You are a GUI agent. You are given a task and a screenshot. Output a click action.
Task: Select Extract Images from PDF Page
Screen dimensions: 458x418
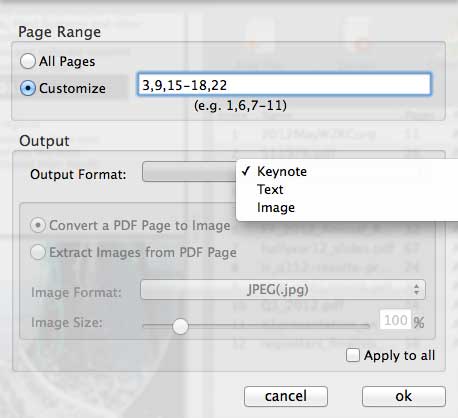[x=38, y=252]
